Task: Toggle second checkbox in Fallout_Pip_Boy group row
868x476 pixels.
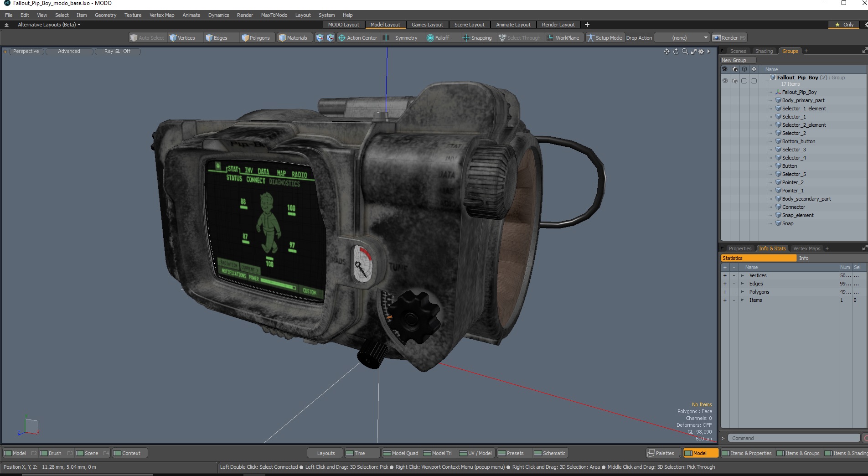Action: 754,81
